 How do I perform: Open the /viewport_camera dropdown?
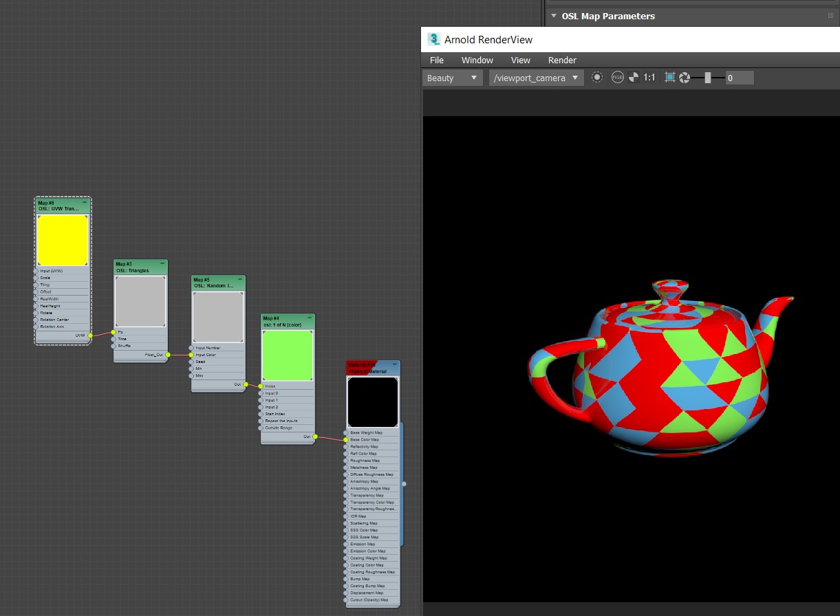click(537, 78)
